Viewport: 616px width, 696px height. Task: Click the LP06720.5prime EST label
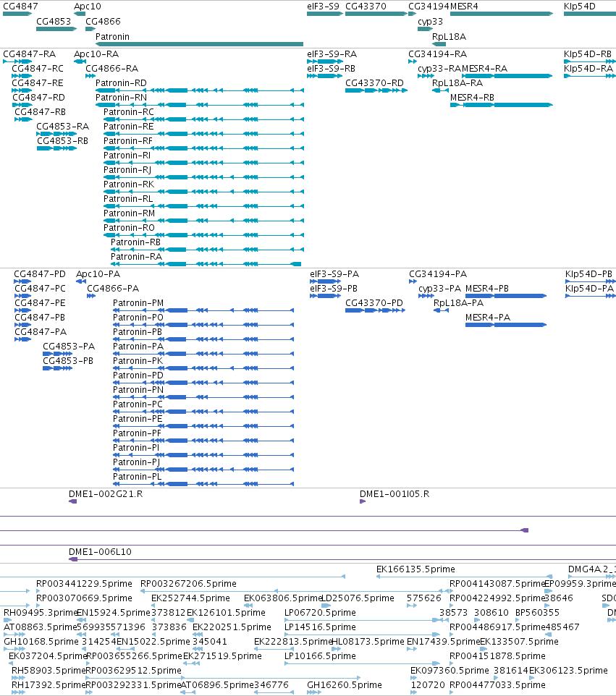320,613
